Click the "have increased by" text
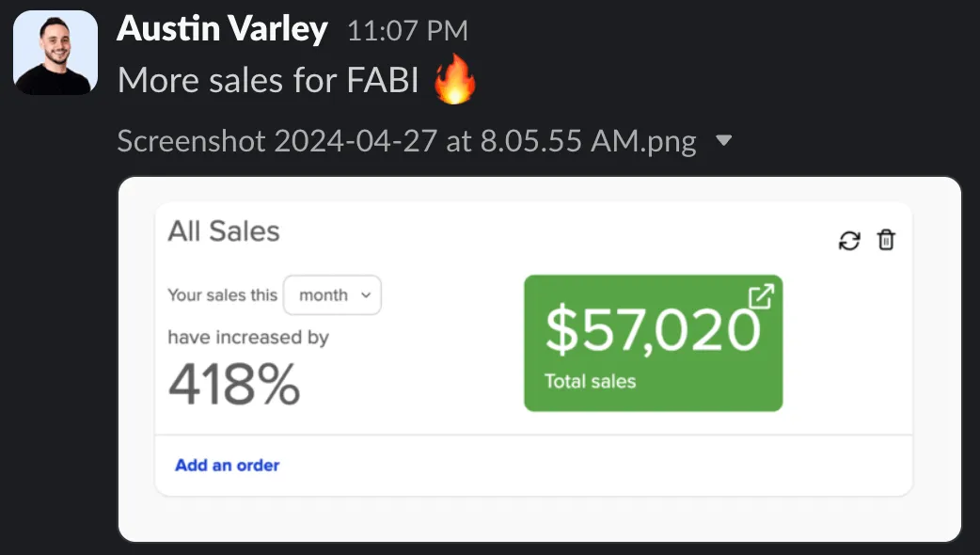Image resolution: width=980 pixels, height=555 pixels. pyautogui.click(x=248, y=337)
